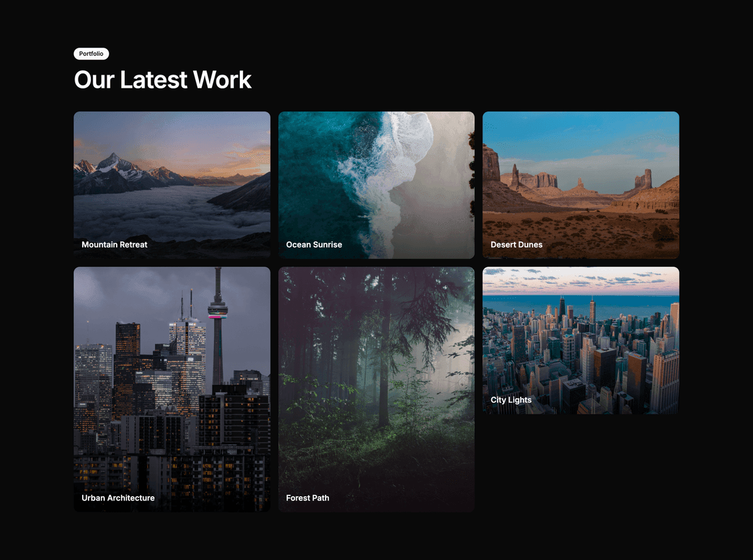Click the "Mountain Retreat" caption text
The width and height of the screenshot is (753, 560).
[x=114, y=245]
